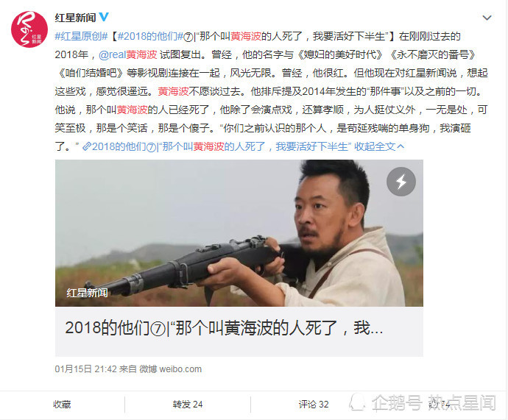Open the #2018的他们# hashtag
The width and height of the screenshot is (508, 420).
coord(150,36)
